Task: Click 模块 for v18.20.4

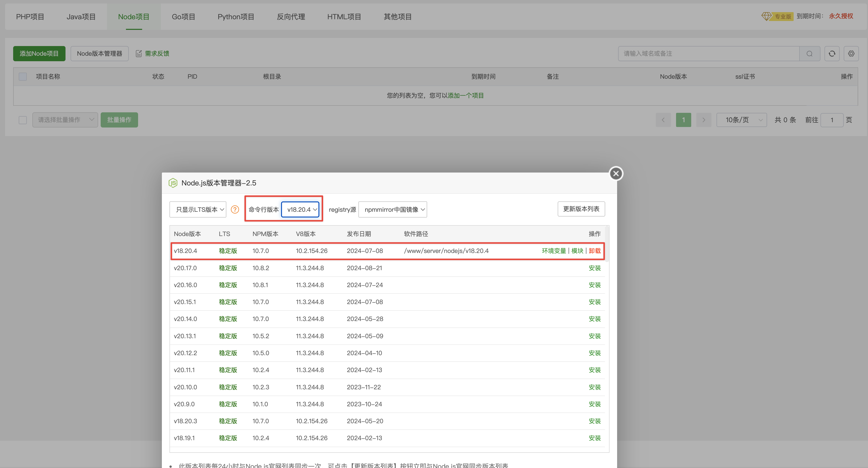Action: (x=577, y=251)
